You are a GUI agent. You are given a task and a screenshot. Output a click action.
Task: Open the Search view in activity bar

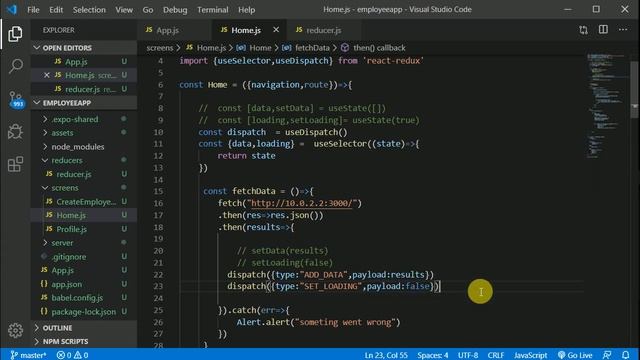pyautogui.click(x=15, y=66)
